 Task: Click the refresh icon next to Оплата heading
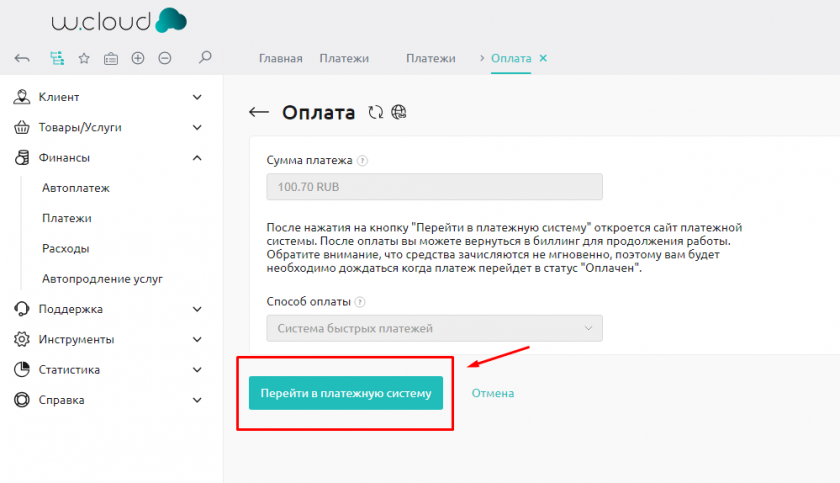[x=376, y=113]
